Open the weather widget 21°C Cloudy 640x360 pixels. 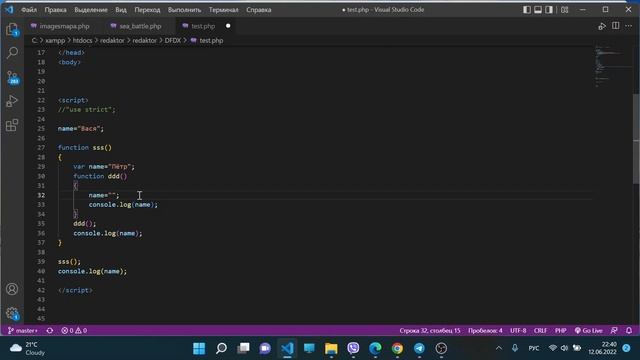coord(27,348)
